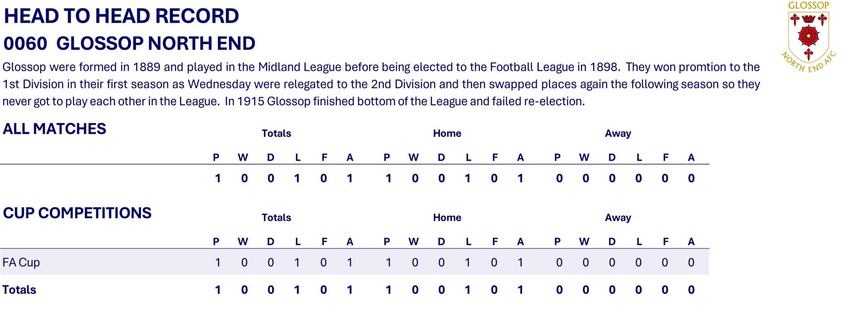The width and height of the screenshot is (868, 316).
Task: Click Totals column group header in All Matches
Action: pyautogui.click(x=276, y=133)
